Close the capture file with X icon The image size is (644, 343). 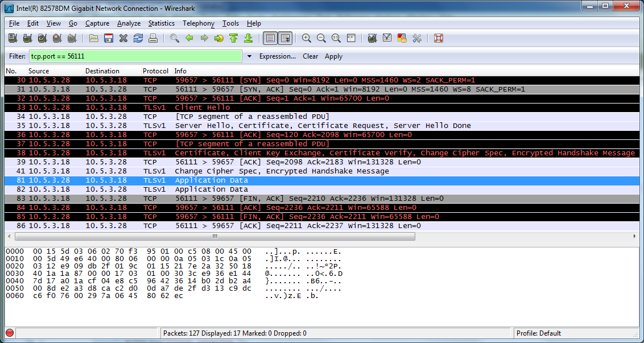point(123,38)
